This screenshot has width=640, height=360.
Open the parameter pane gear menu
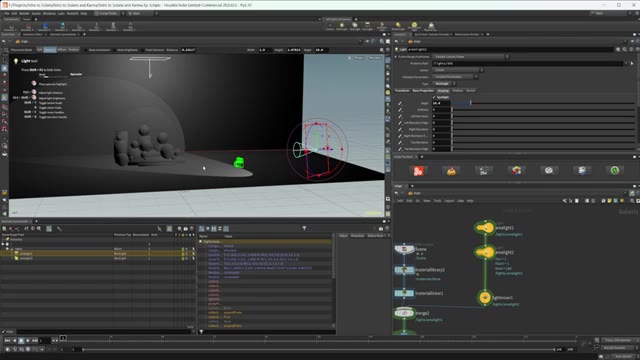coord(618,49)
